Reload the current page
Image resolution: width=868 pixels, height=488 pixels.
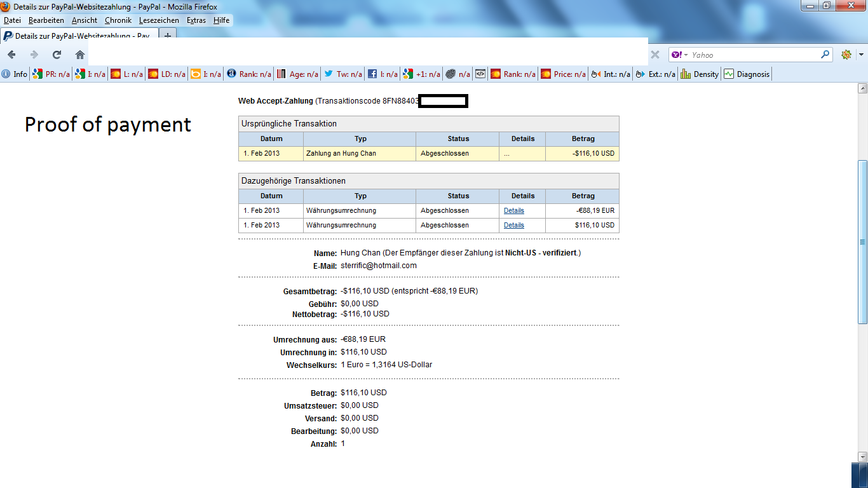pos(57,55)
